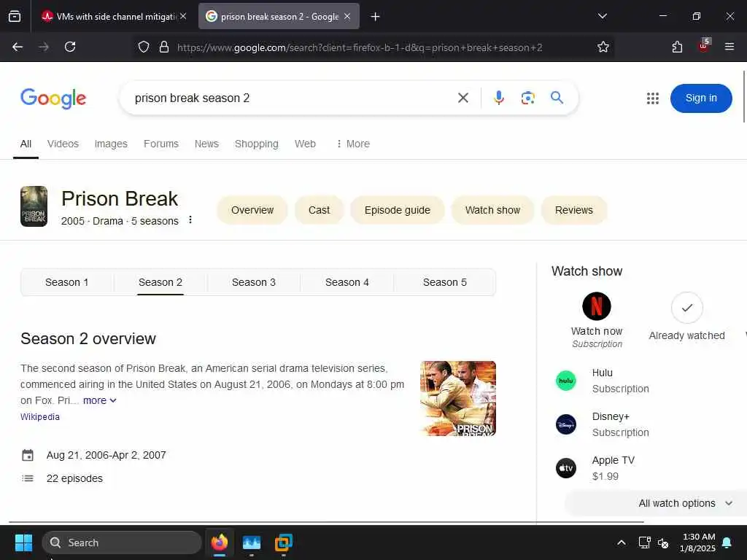Viewport: 747px width, 560px height.
Task: Switch to the Shopping results tab
Action: pos(256,144)
